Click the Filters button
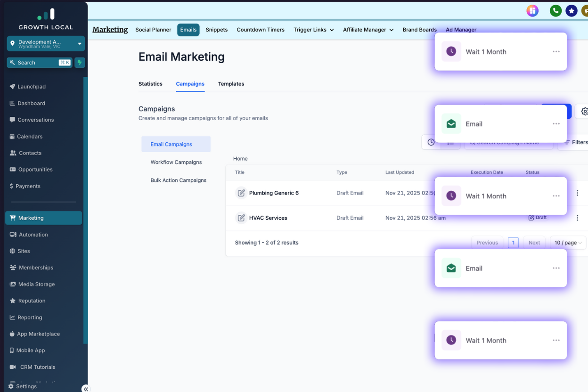The height and width of the screenshot is (392, 588). 576,142
